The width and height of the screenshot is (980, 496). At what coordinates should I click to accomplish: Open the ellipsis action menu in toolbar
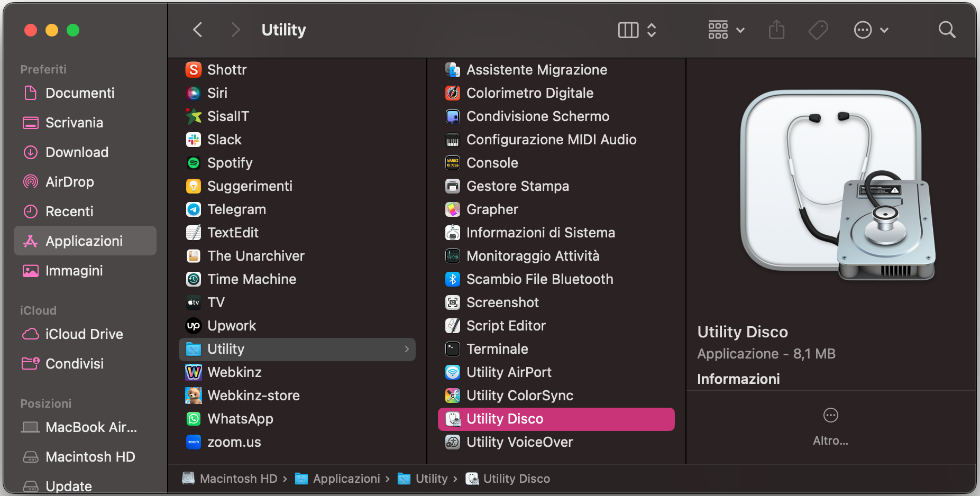pos(871,30)
